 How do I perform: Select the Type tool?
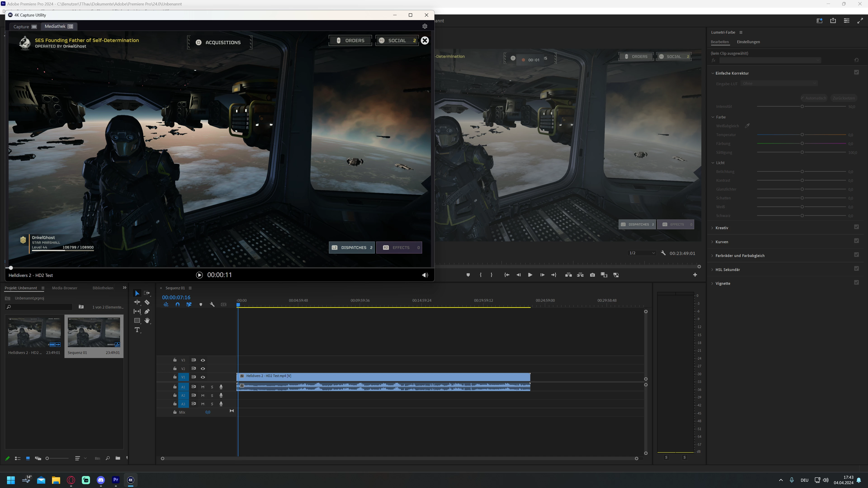coord(137,330)
